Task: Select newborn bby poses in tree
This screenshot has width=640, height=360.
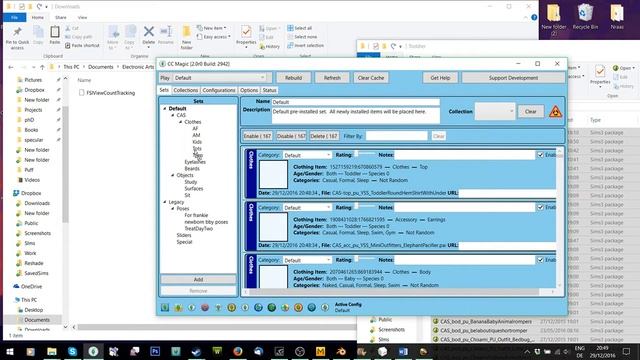Action: coord(206,222)
